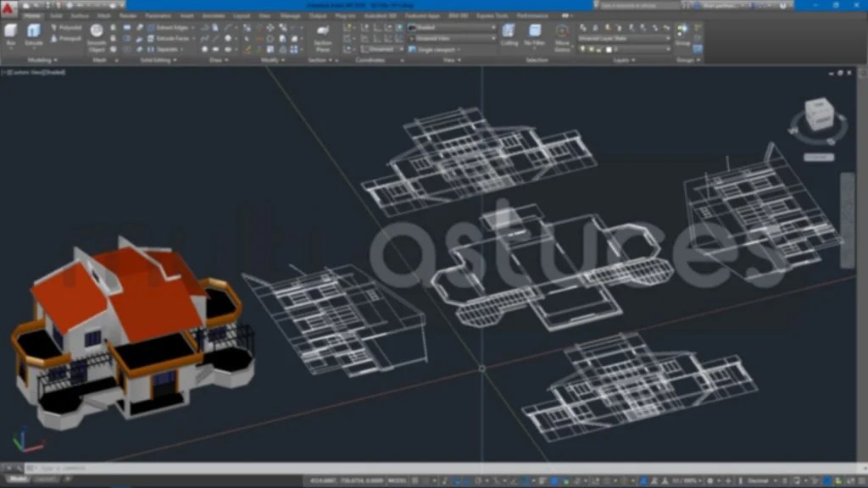Open the Annotate ribbon tab
This screenshot has height=488, width=868.
tap(213, 16)
